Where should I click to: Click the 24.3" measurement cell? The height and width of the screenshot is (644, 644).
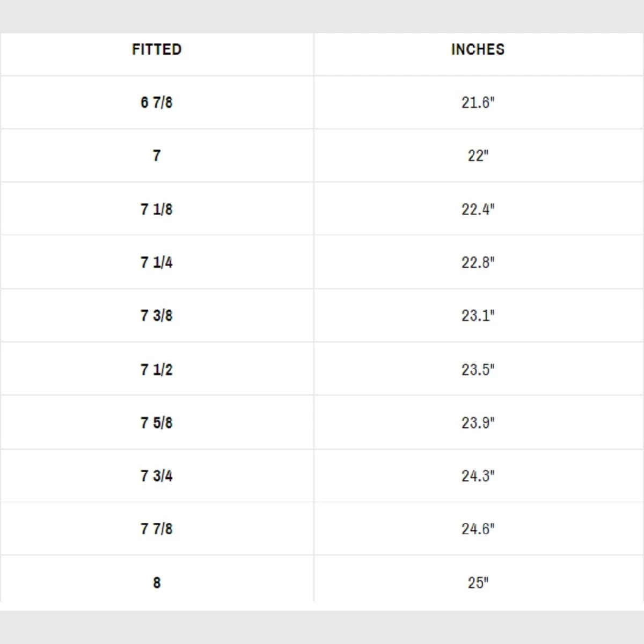(x=478, y=475)
